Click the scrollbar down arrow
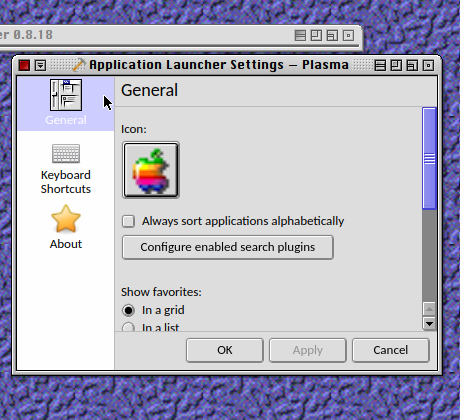 pyautogui.click(x=429, y=323)
